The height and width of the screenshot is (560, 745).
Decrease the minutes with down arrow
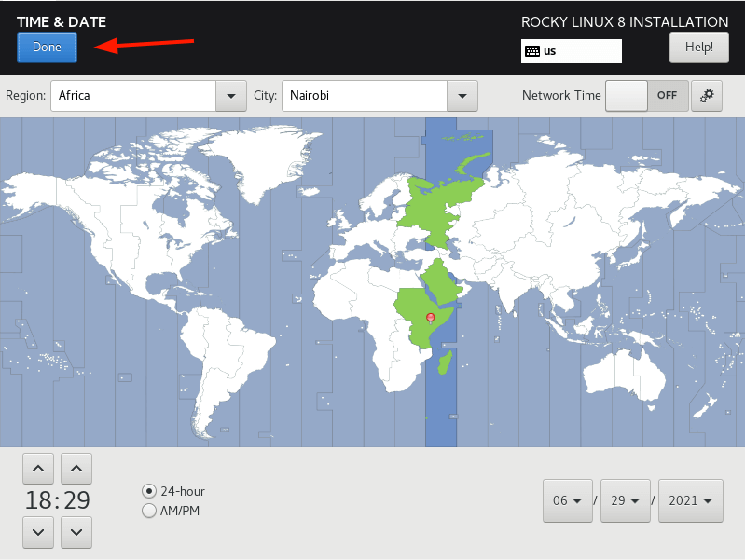(76, 532)
